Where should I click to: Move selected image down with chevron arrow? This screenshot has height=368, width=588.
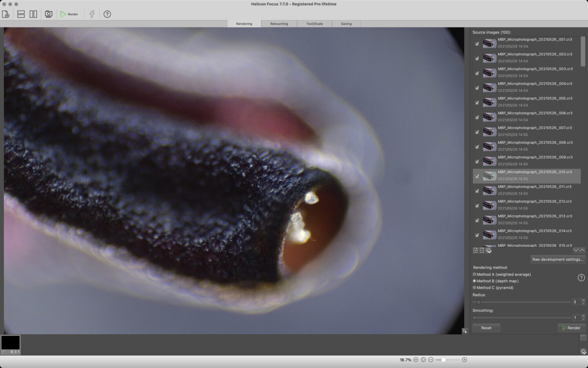pyautogui.click(x=576, y=251)
